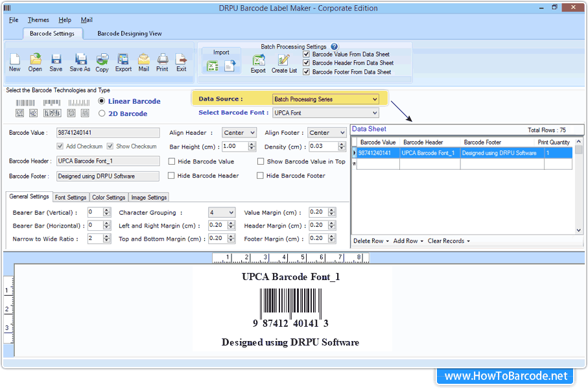This screenshot has width=588, height=389.
Task: Select the fifth 2D barcode sample icon
Action: (85, 113)
